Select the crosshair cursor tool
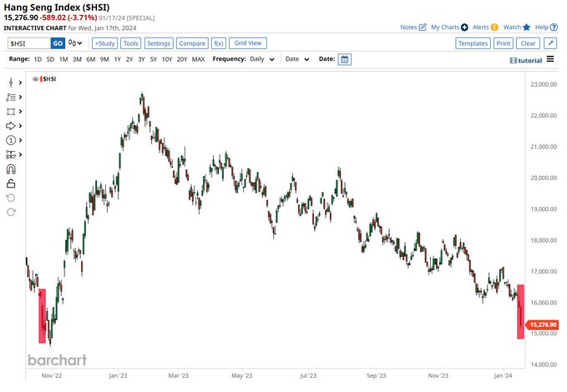 [x=11, y=83]
